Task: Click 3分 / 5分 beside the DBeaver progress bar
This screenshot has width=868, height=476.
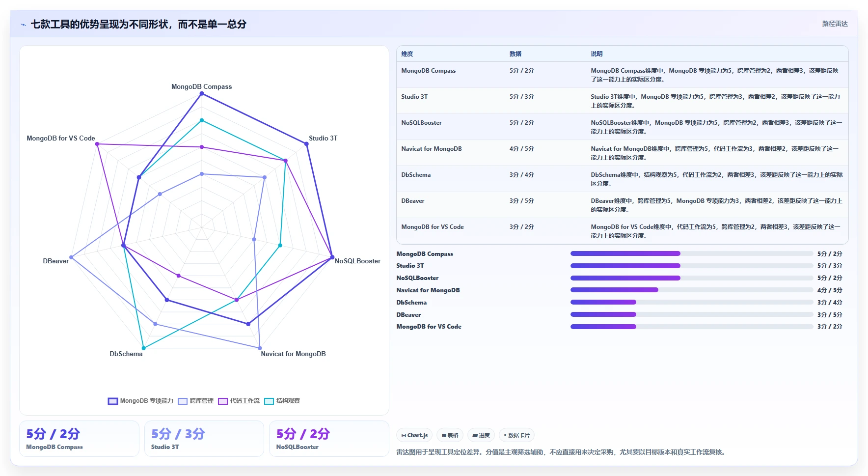Action: pos(830,315)
